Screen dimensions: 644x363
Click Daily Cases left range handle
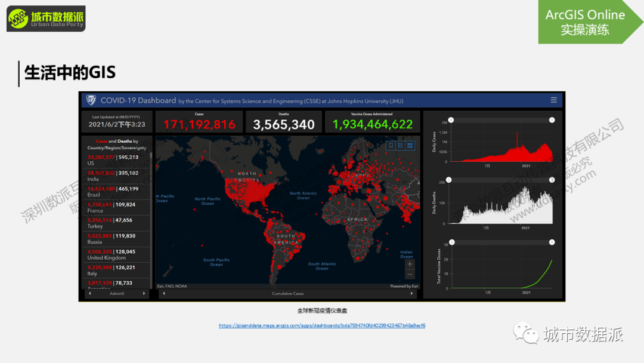pyautogui.click(x=451, y=120)
